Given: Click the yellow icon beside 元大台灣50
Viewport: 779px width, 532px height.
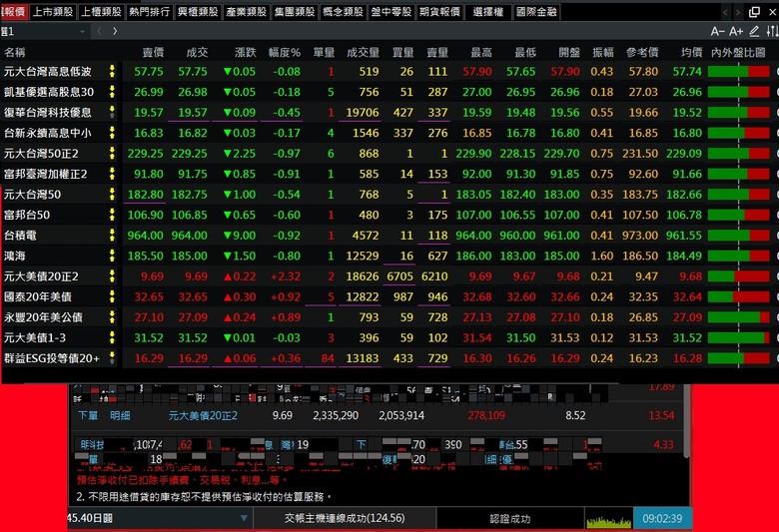Looking at the screenshot, I should [x=112, y=194].
